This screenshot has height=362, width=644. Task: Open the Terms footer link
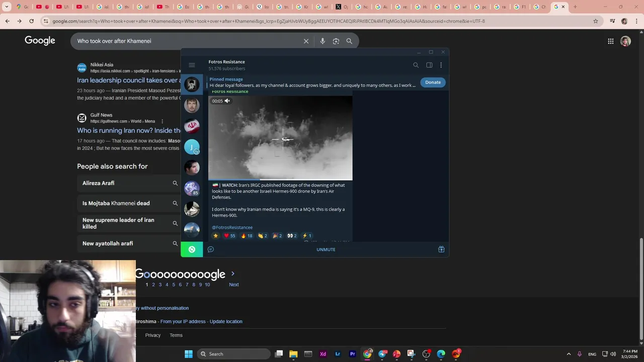tap(176, 335)
